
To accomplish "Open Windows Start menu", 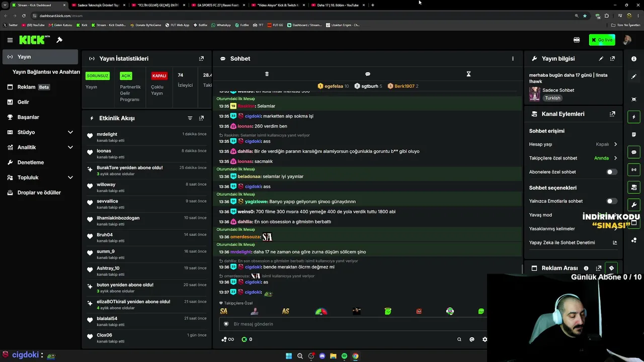I will click(x=289, y=356).
